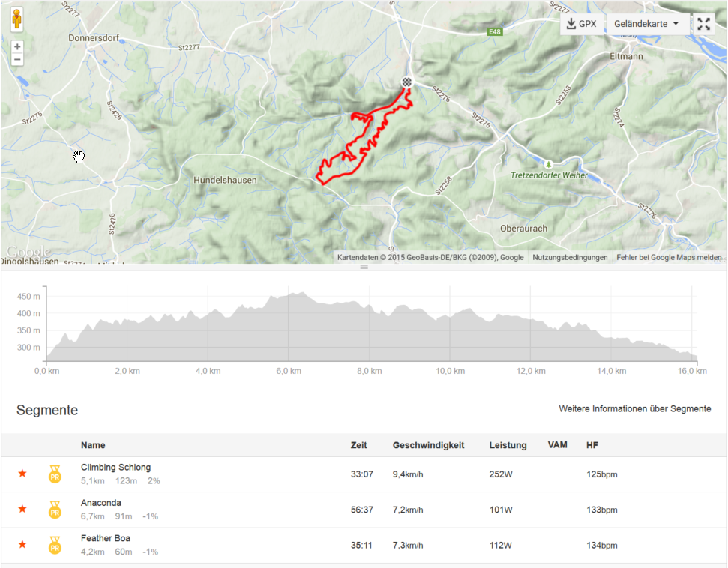Open the Anaconda segment row
This screenshot has height=568, width=728.
(364, 510)
